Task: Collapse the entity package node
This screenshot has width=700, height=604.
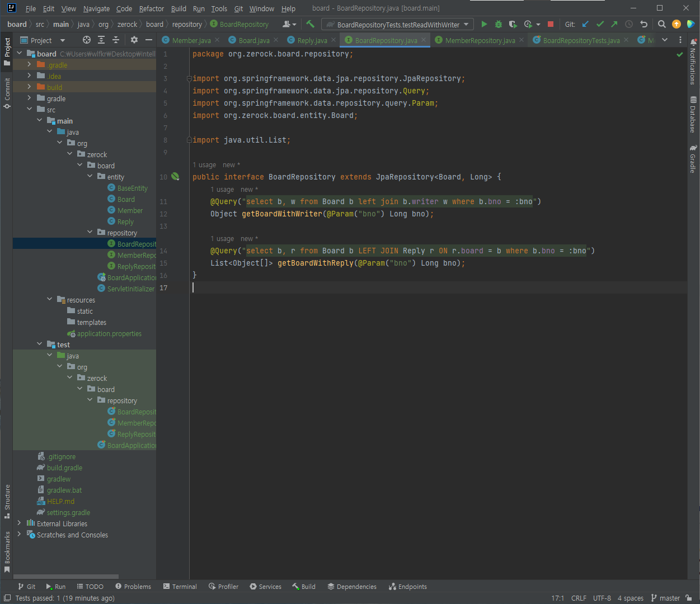Action: 90,176
